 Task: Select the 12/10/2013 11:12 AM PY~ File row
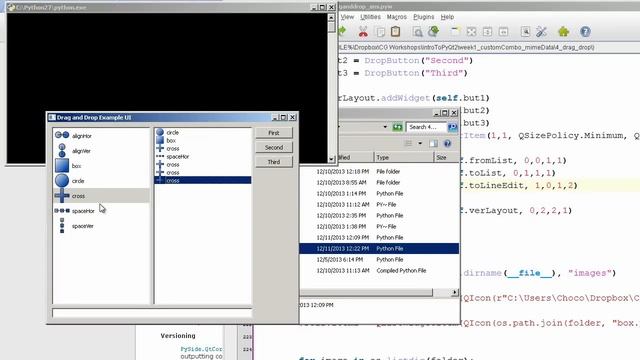click(379, 204)
